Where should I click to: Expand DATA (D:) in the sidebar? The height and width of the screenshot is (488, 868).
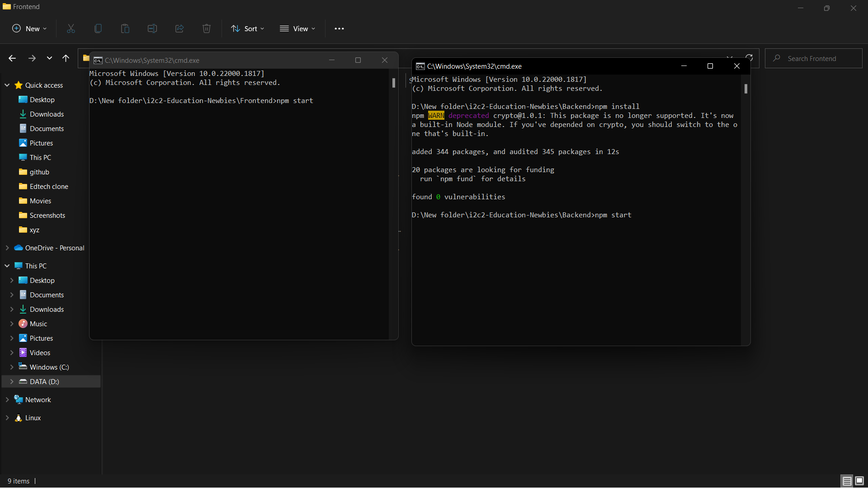point(12,382)
